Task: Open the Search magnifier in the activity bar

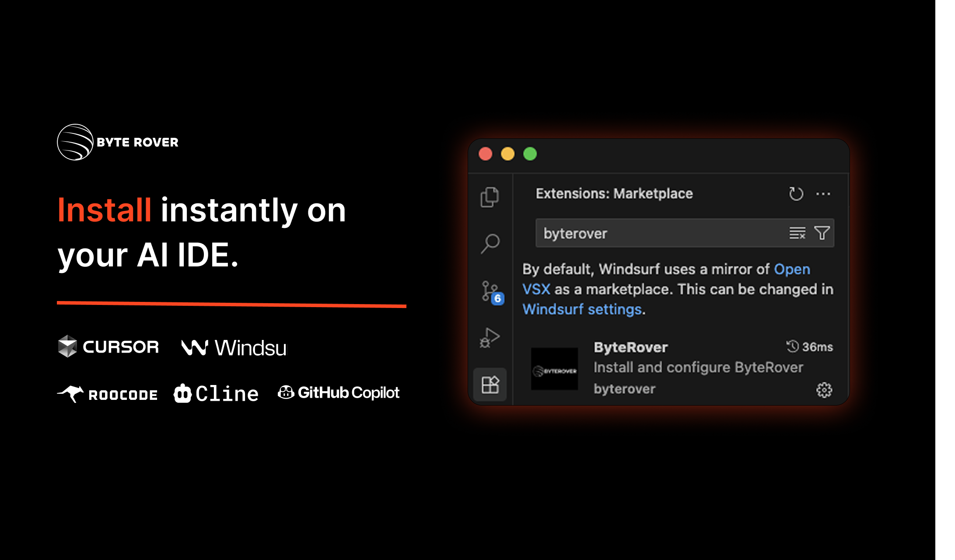Action: click(490, 243)
